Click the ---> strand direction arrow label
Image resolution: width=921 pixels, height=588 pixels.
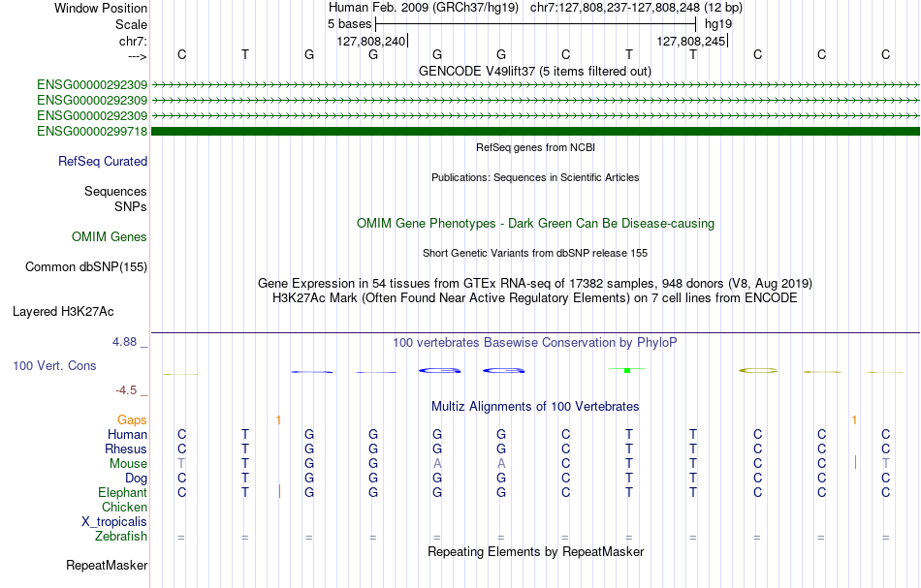click(x=137, y=56)
